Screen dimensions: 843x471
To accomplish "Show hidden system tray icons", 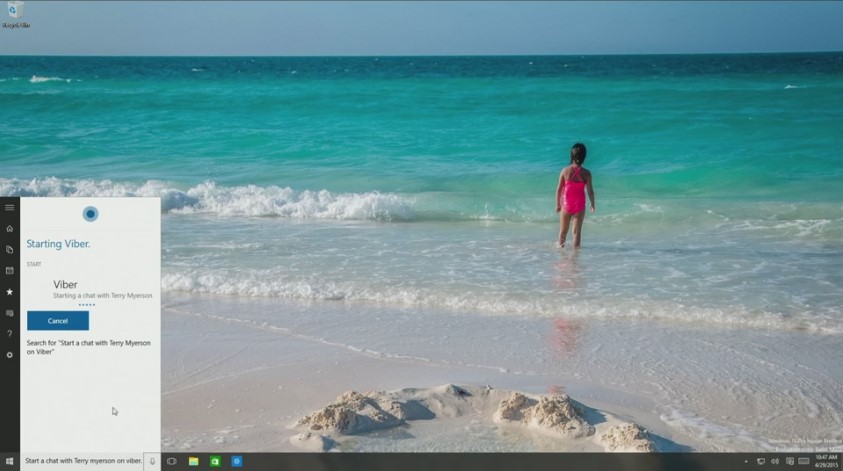I will pyautogui.click(x=746, y=461).
